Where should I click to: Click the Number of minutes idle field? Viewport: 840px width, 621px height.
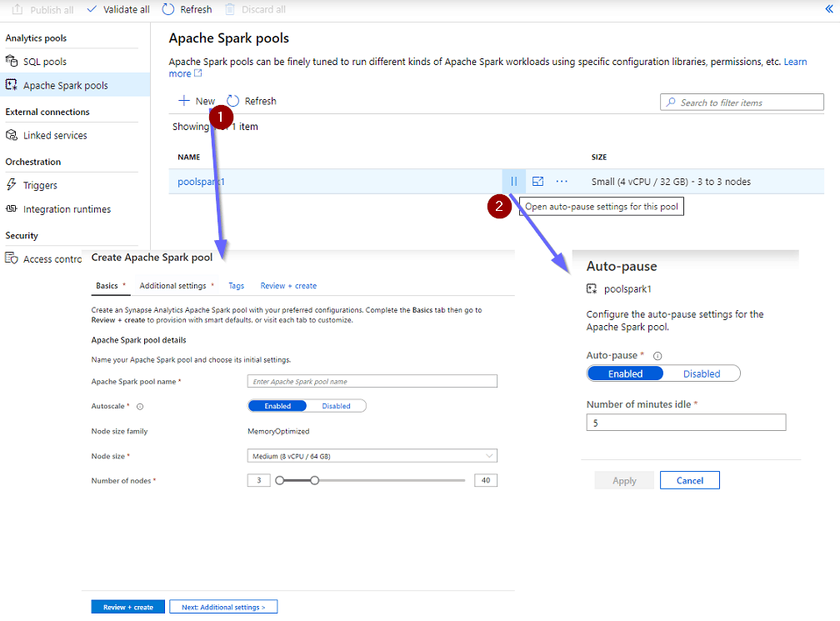686,423
